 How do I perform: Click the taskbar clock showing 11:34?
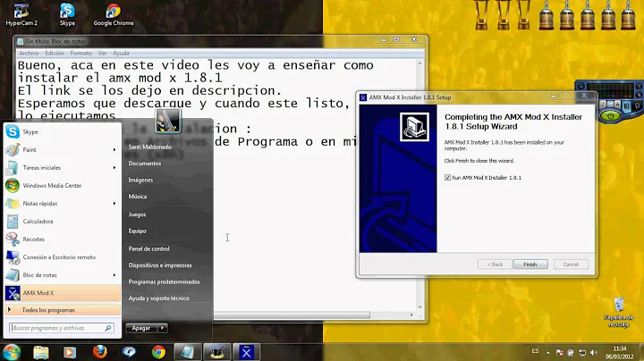[x=619, y=352]
